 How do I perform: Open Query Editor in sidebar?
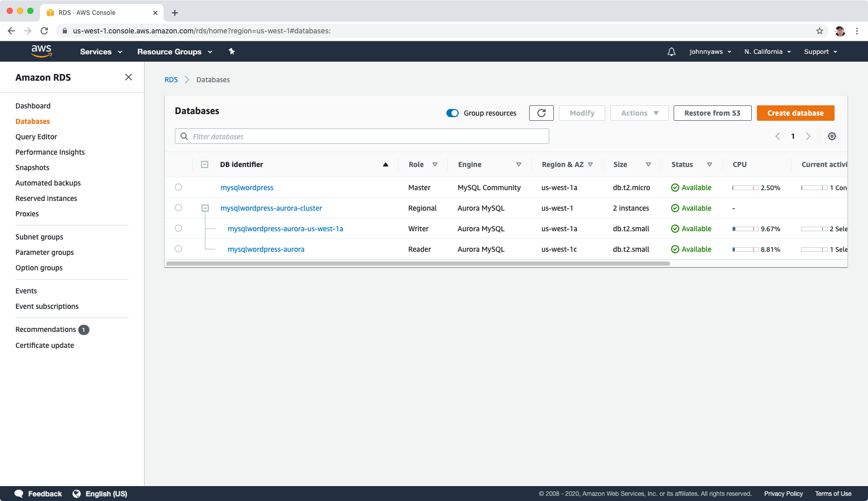tap(36, 137)
